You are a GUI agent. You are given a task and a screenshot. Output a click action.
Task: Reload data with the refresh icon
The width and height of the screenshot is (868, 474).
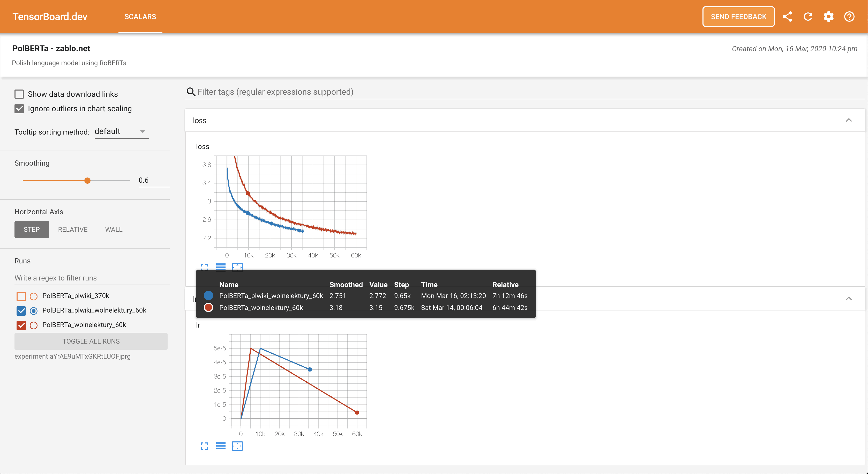[x=808, y=17]
